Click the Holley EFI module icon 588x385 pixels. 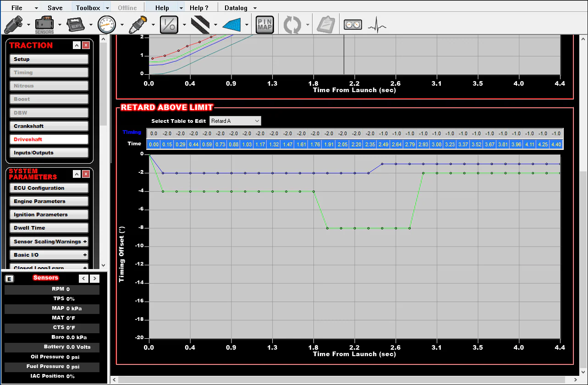[75, 24]
